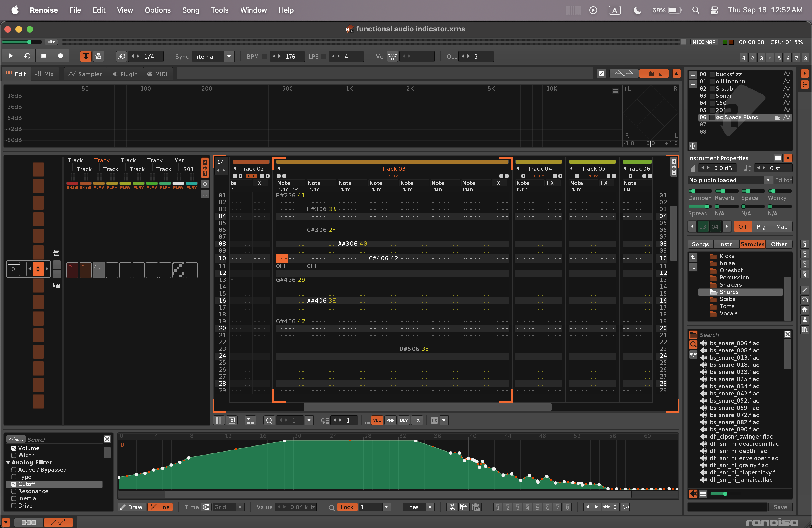This screenshot has height=528, width=812.
Task: Switch to the Mix tab
Action: (44, 74)
